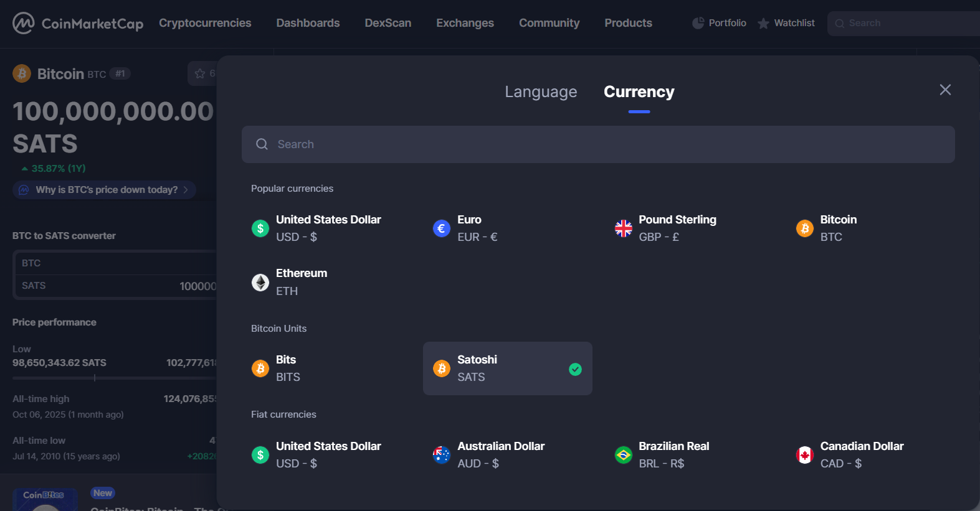Choose Bits as display currency
The height and width of the screenshot is (511, 980).
[x=326, y=368]
